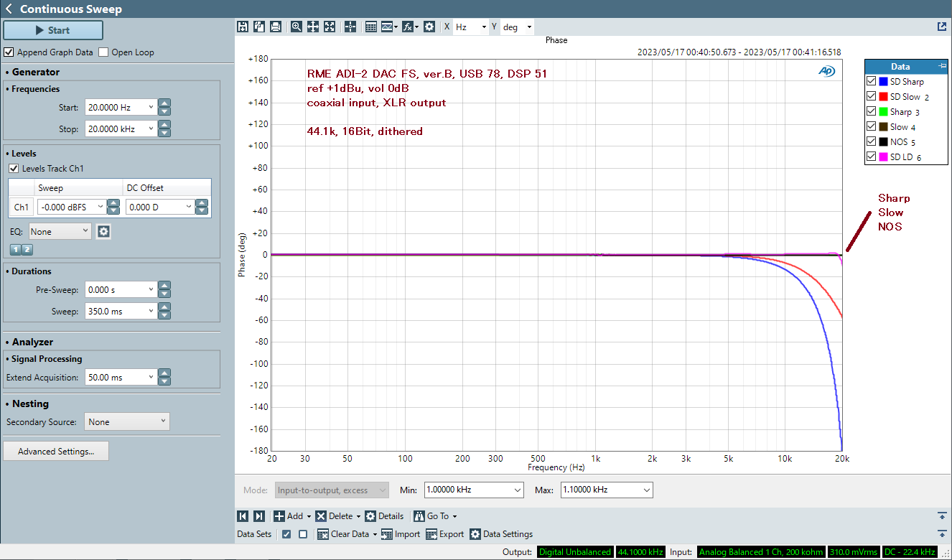Click the Export data icon
Image resolution: width=952 pixels, height=560 pixels.
(x=431, y=534)
